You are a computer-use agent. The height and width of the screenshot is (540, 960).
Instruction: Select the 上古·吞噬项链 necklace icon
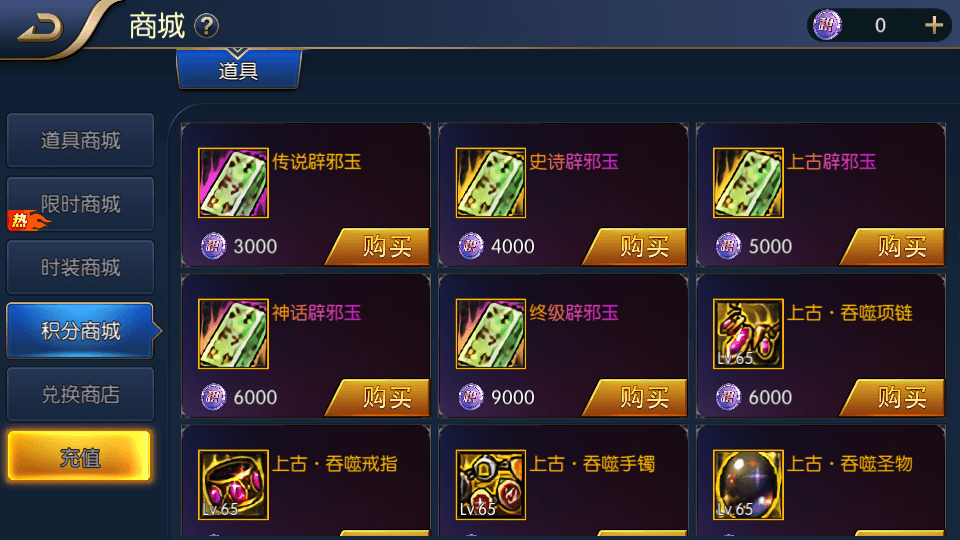(x=748, y=334)
